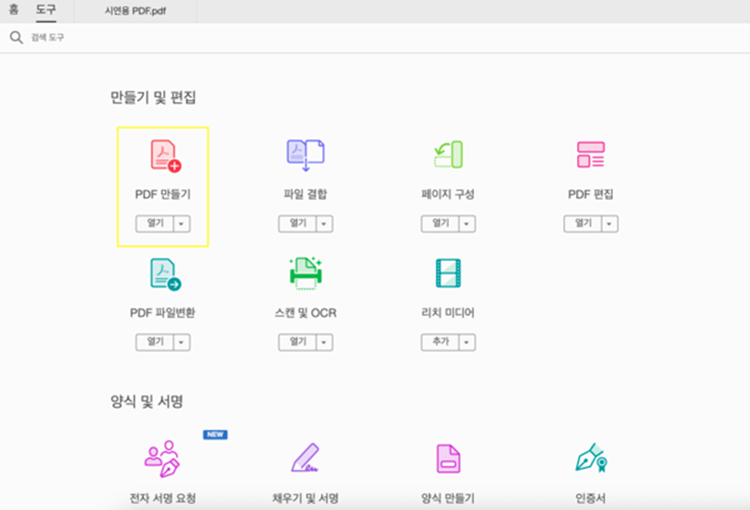This screenshot has width=750, height=510.
Task: Expand dropdown arrow next to PDF 편집 열기
Action: tap(610, 223)
